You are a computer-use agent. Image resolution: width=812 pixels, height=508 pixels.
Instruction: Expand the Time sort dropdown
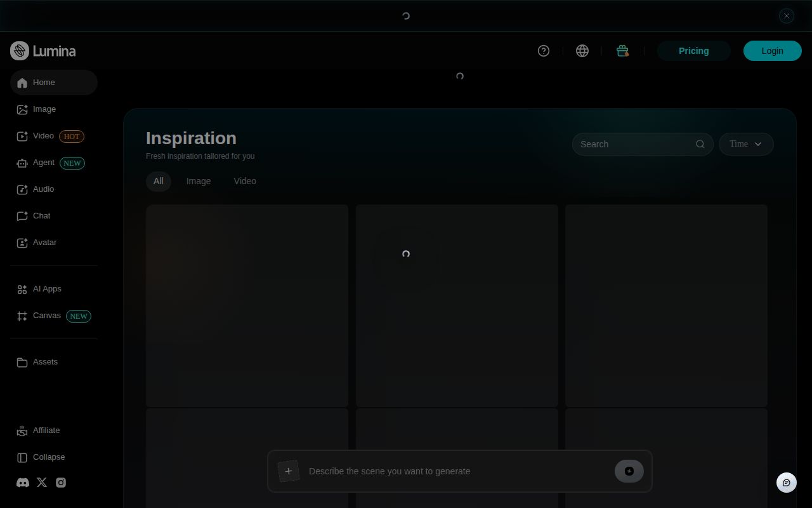746,144
